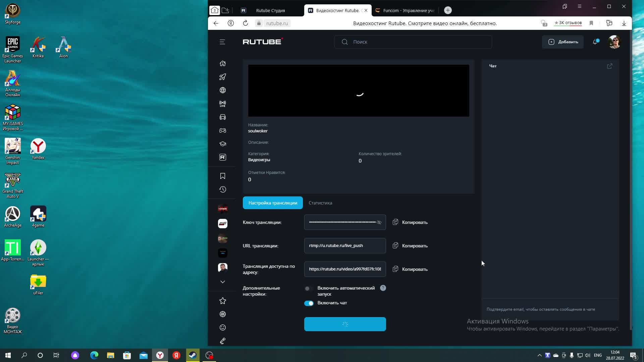Image resolution: width=644 pixels, height=362 pixels.
Task: Switch to the Статистика tab
Action: [x=320, y=203]
